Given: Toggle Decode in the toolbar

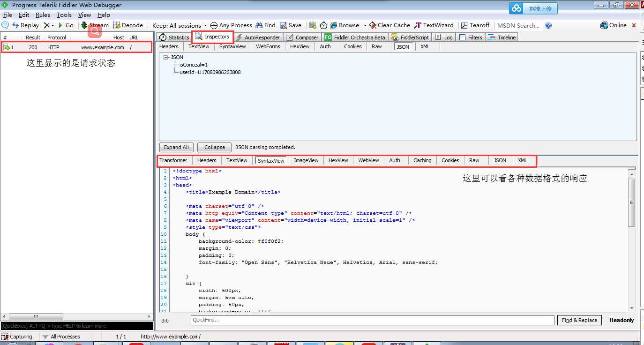Looking at the screenshot, I should [128, 25].
